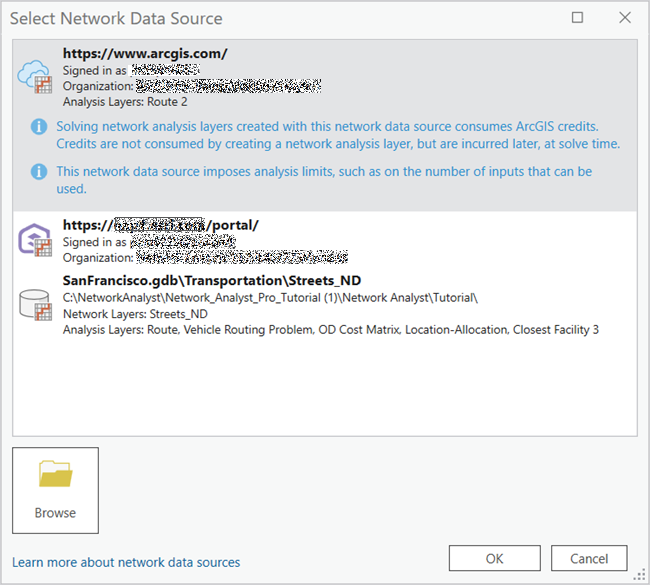Click the portal enterprise network icon
The image size is (650, 585).
tap(35, 240)
